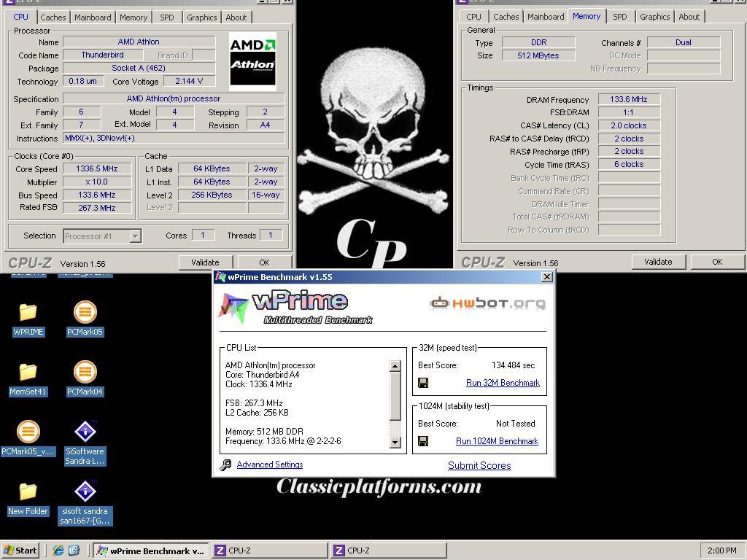
Task: Open Caches tab in right CPU-Z window
Action: tap(506, 17)
